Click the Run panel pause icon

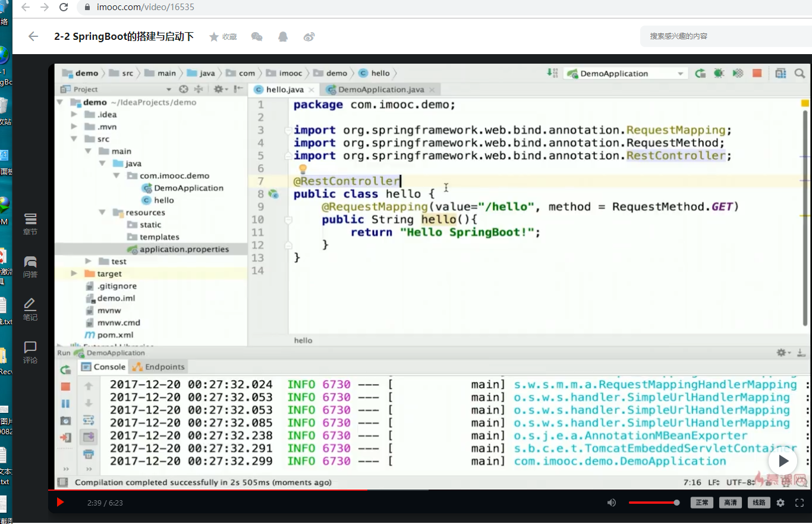[x=65, y=403]
